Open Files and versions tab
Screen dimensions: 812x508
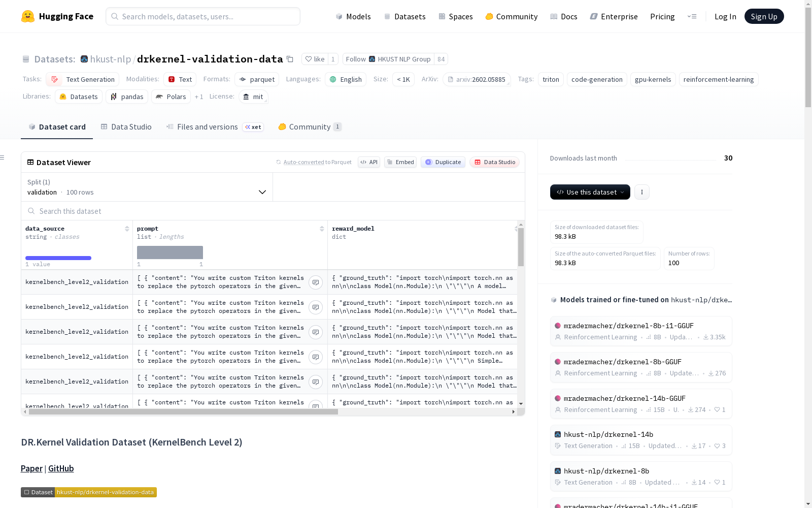coord(215,127)
